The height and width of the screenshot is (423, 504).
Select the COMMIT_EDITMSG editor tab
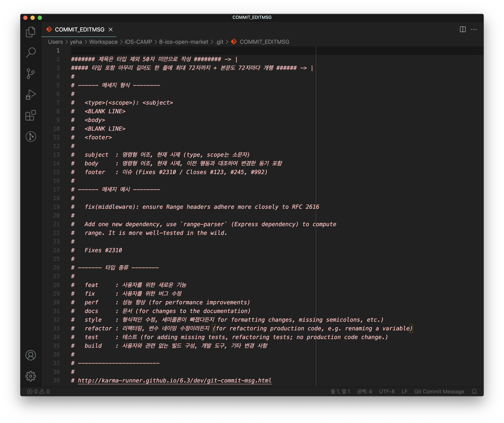(79, 29)
